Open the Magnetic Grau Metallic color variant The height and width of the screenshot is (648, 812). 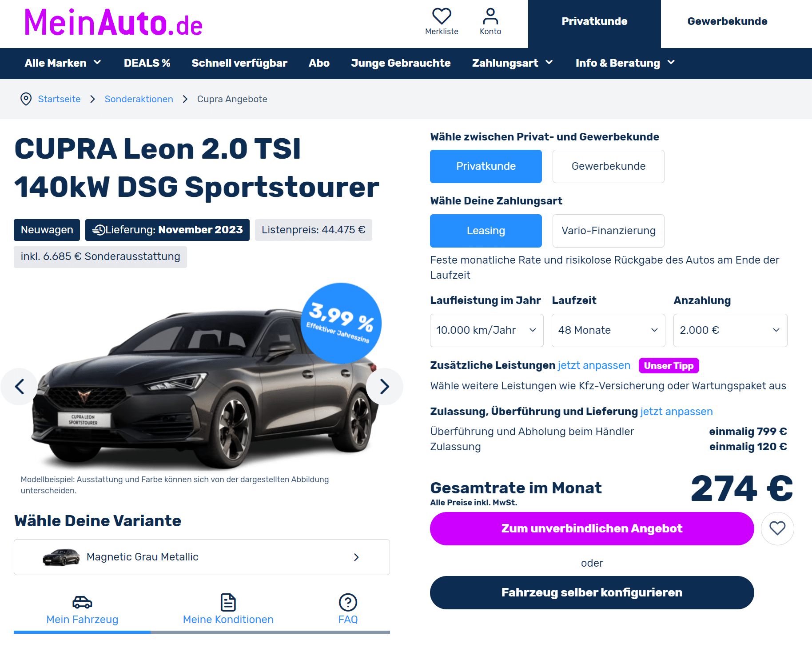tap(202, 557)
